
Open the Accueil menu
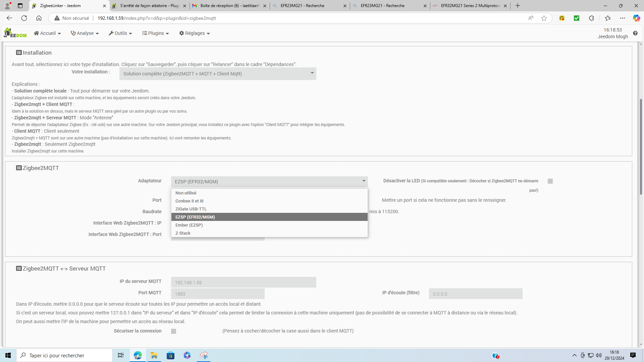[47, 33]
